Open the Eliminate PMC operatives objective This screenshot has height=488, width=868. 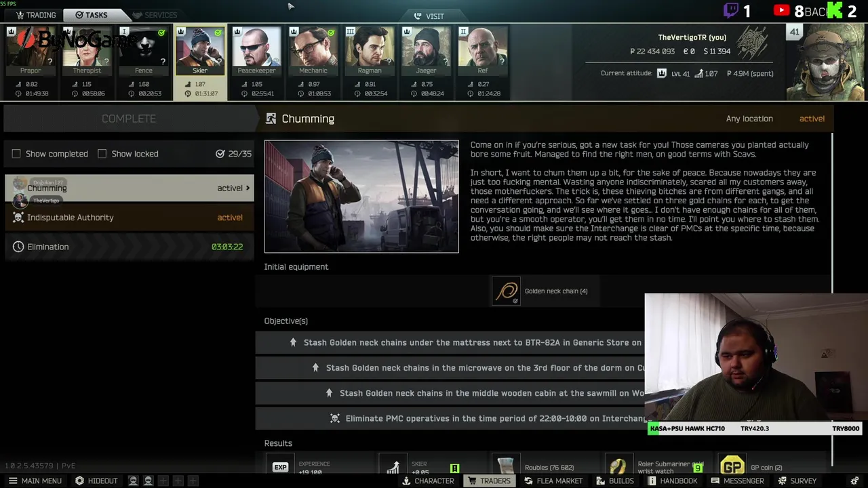tap(450, 418)
